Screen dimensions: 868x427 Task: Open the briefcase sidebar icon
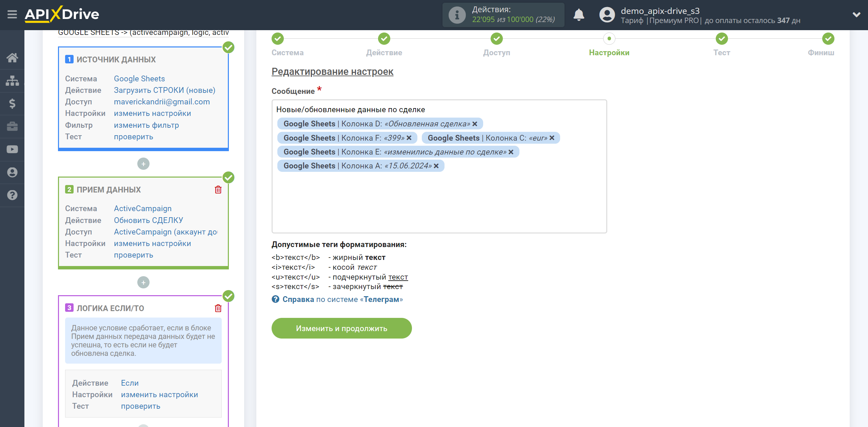12,126
